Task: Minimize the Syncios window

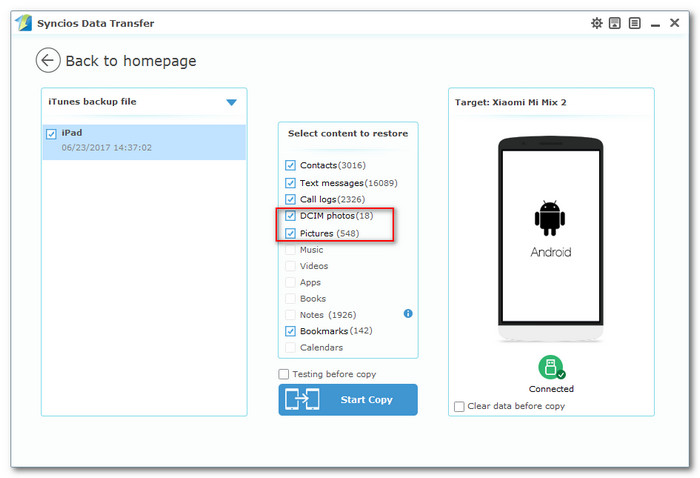Action: pyautogui.click(x=655, y=24)
